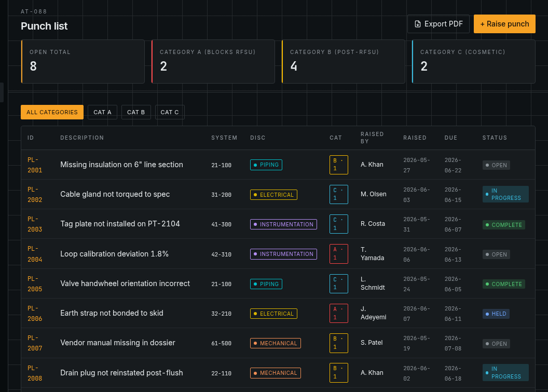The width and height of the screenshot is (548, 392).
Task: Export the punch list as PDF
Action: (x=439, y=24)
